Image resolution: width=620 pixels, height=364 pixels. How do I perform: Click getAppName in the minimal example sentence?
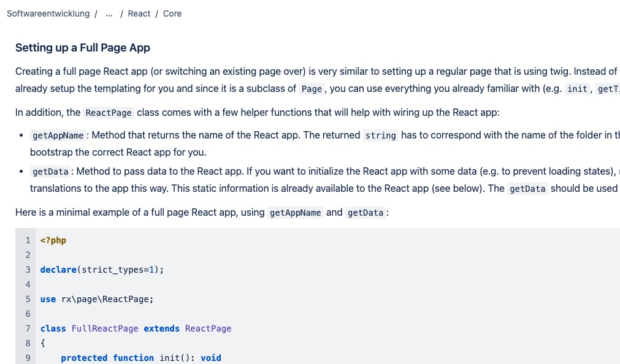[x=296, y=213]
